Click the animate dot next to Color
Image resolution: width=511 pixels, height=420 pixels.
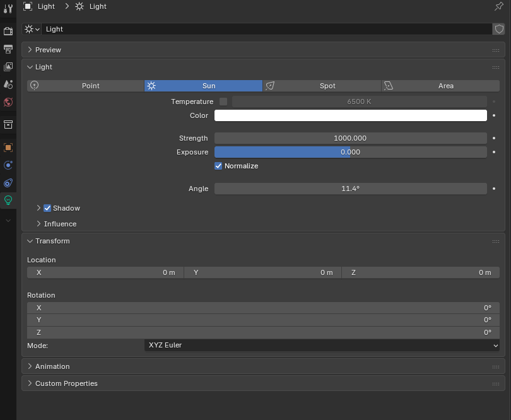coord(494,115)
